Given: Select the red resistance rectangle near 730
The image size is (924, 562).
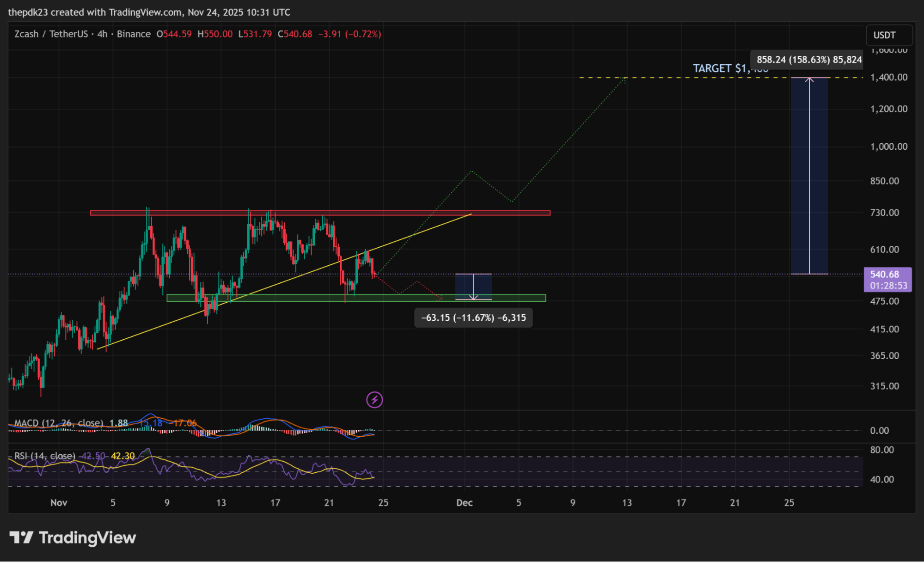Looking at the screenshot, I should coord(508,213).
